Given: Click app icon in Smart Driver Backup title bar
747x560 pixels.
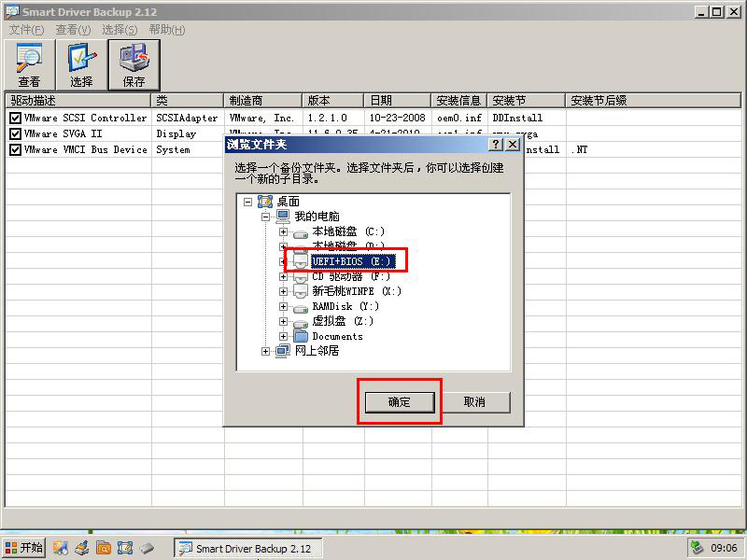Looking at the screenshot, I should (x=12, y=11).
